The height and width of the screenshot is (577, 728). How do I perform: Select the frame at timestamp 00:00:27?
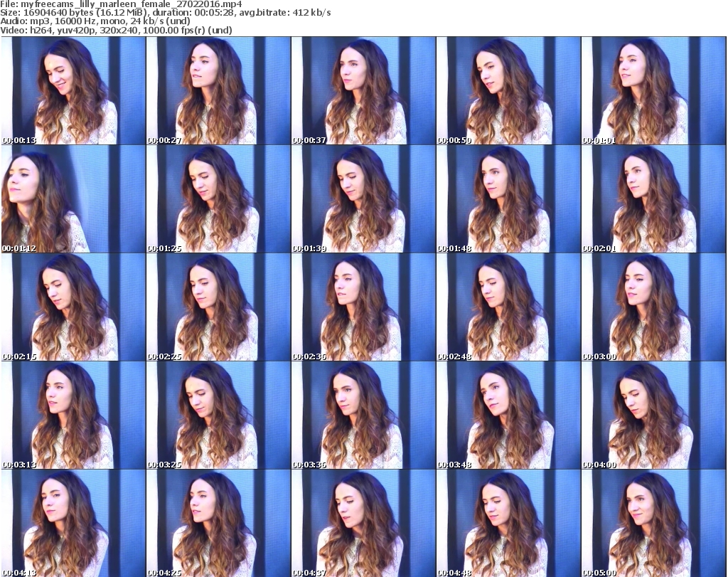coord(219,90)
